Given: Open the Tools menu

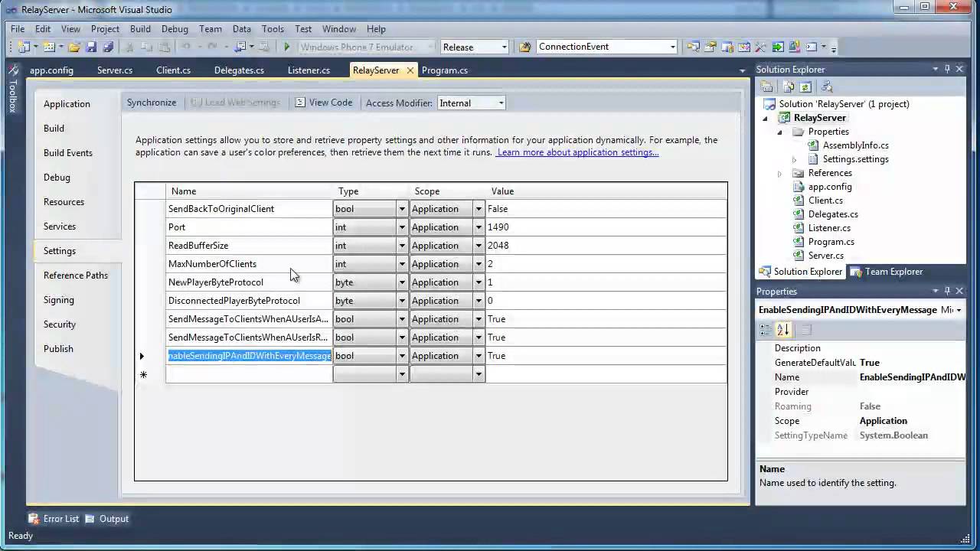Looking at the screenshot, I should (273, 29).
